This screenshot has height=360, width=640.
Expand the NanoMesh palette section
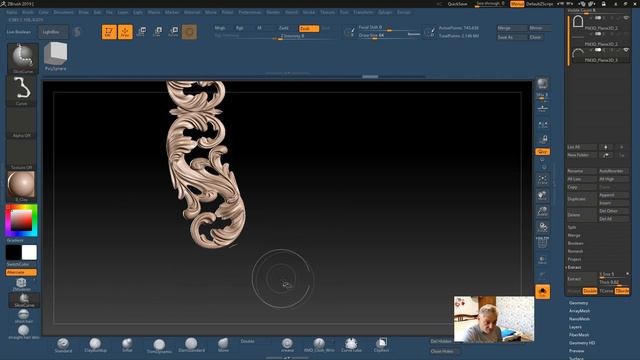580,319
